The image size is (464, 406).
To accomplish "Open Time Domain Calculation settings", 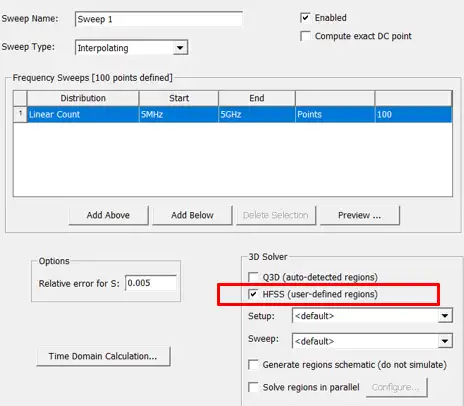I will (103, 356).
